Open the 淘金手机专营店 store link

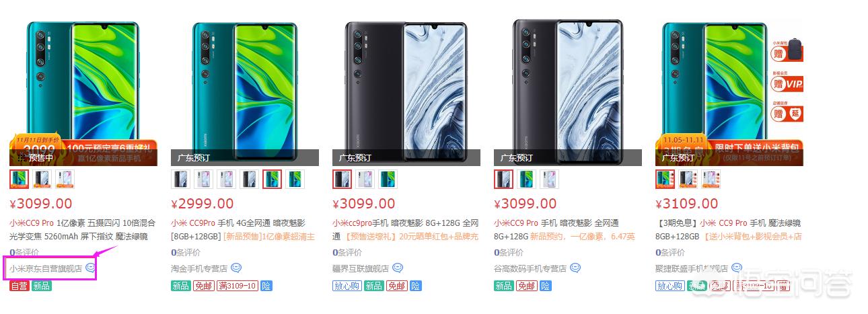199,268
